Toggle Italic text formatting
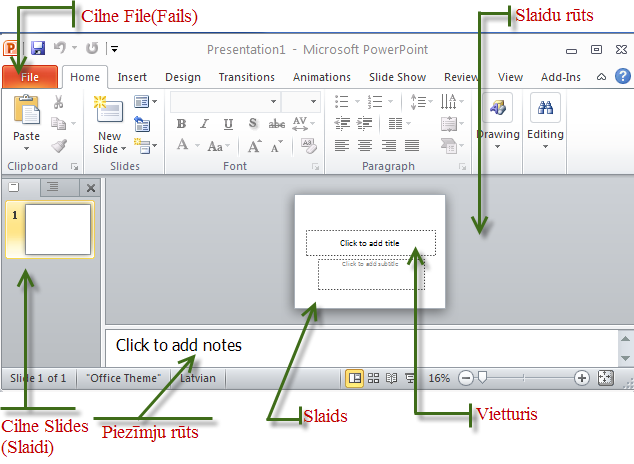Viewport: 634px width, 464px height. 205,124
